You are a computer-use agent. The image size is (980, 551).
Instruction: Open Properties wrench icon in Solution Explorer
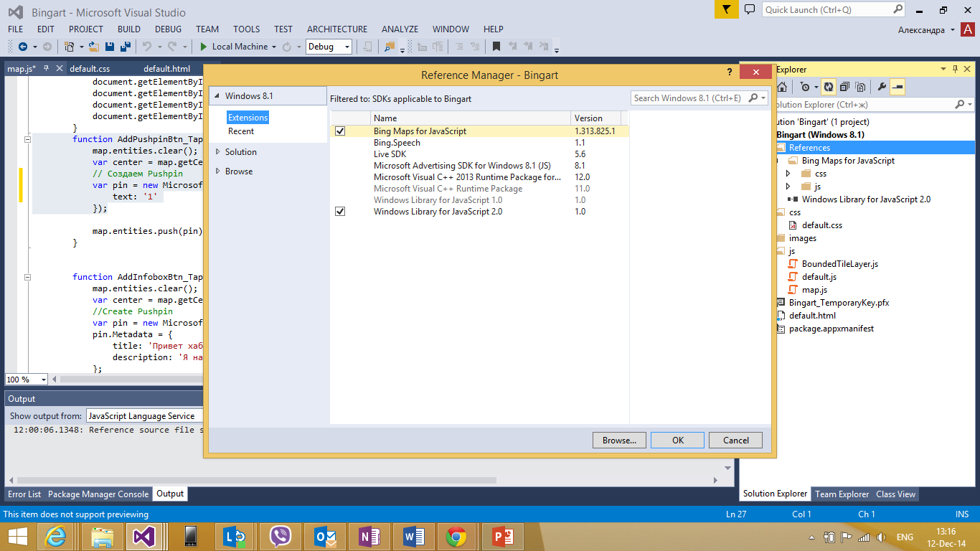pos(882,87)
